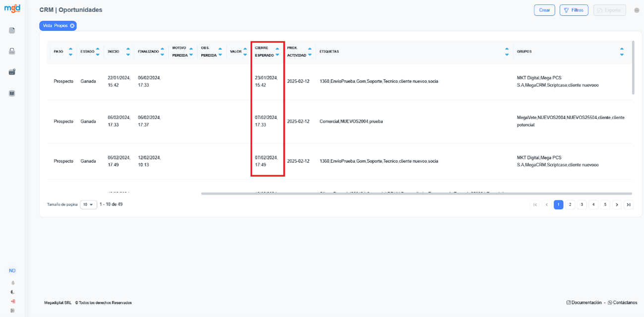Jump to the last page of results
The width and height of the screenshot is (644, 317).
click(x=628, y=204)
